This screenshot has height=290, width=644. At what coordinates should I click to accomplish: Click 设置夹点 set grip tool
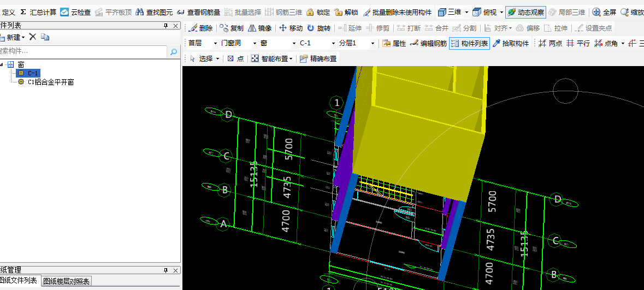[x=594, y=28]
